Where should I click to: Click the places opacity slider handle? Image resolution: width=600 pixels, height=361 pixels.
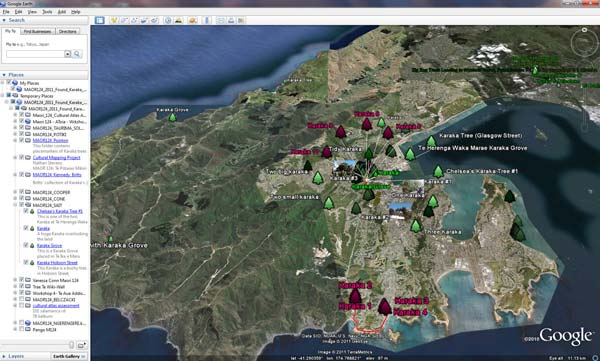click(71, 345)
